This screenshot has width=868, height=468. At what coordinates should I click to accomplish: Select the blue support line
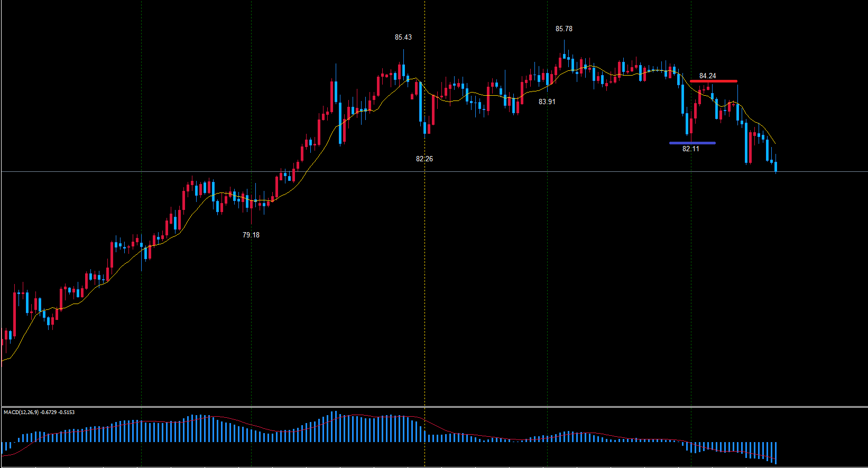692,143
